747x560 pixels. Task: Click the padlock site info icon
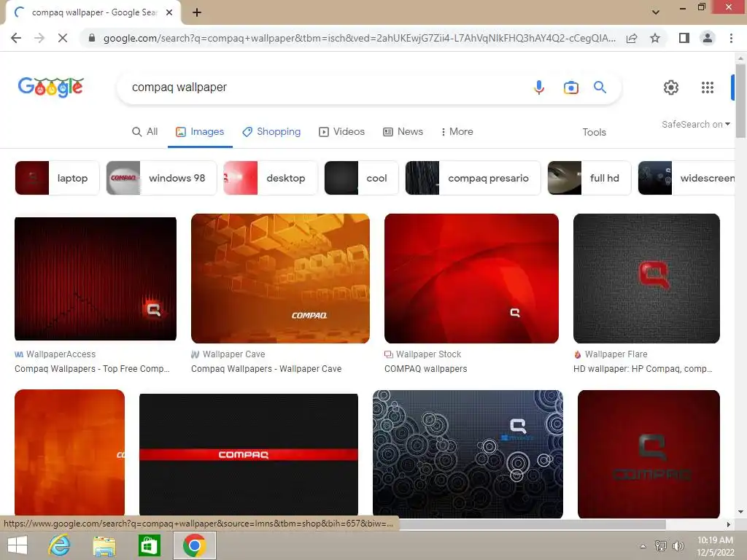[92, 38]
